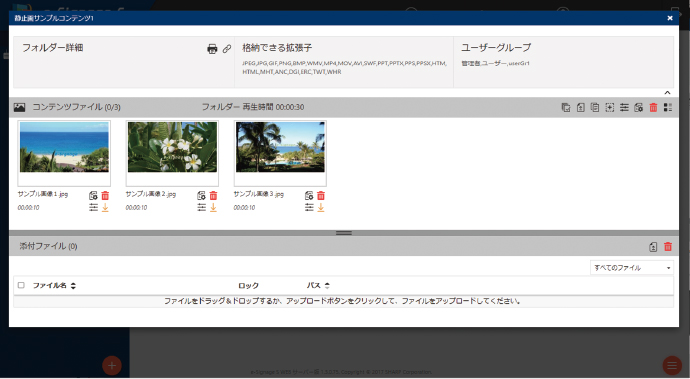Delete サンプル画像2.jpg with its trash icon

[213, 196]
